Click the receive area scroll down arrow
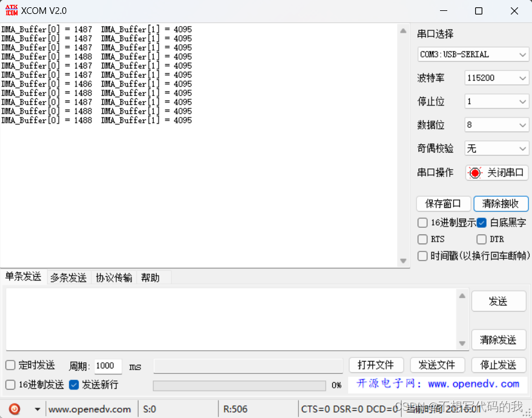The image size is (532, 418). (x=403, y=260)
